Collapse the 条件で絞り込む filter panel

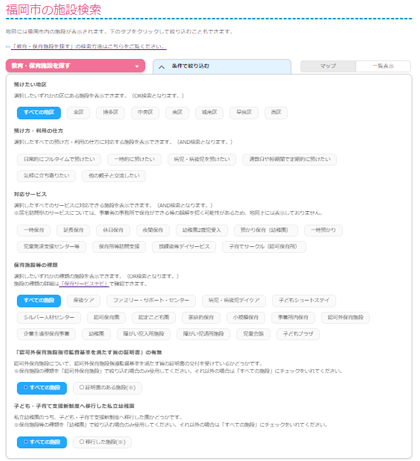tap(222, 66)
